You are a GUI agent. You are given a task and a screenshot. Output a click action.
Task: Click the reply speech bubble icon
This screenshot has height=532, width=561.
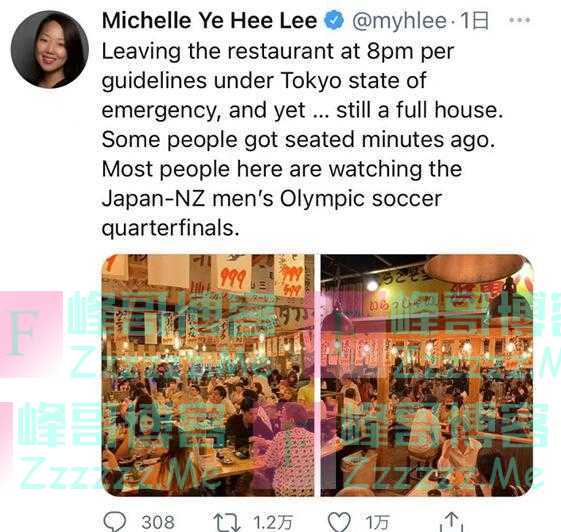[115, 521]
